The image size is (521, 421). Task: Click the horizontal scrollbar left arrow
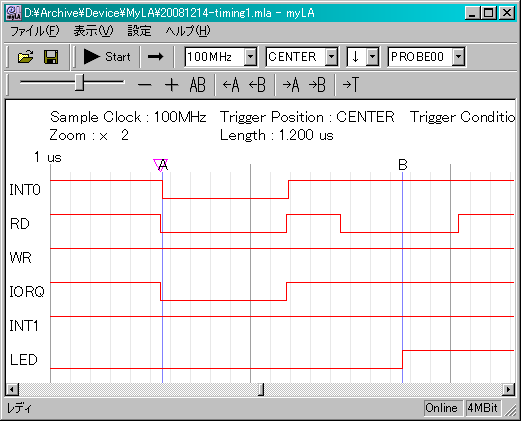tap(13, 390)
